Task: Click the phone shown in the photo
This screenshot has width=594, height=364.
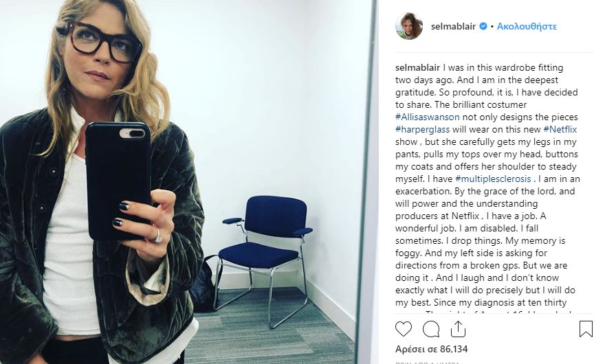Action: click(x=118, y=181)
